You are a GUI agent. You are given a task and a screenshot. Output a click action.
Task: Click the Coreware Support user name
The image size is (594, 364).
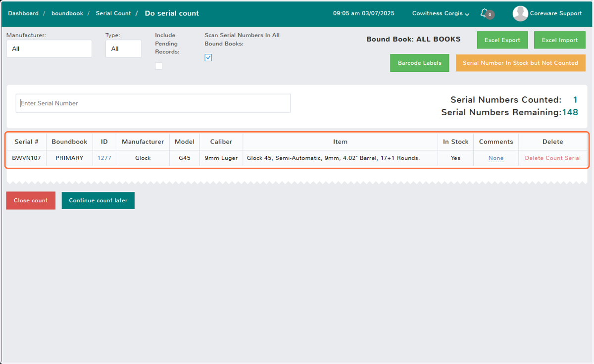point(556,13)
